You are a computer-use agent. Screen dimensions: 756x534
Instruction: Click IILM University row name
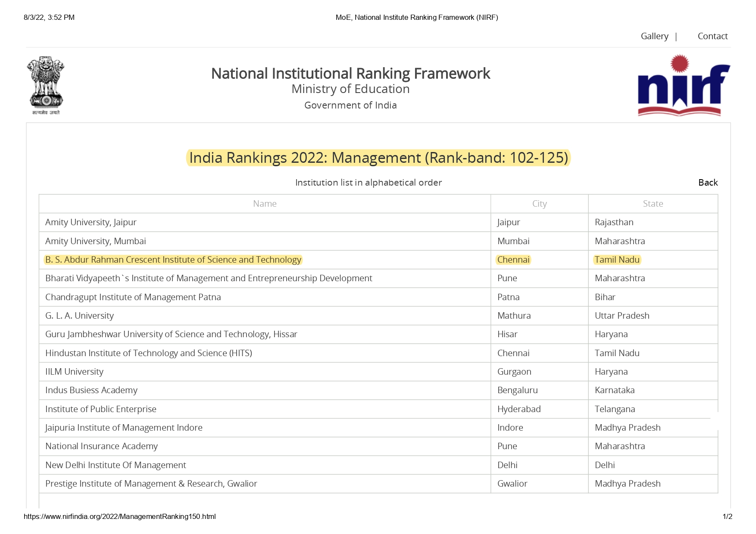pos(74,372)
